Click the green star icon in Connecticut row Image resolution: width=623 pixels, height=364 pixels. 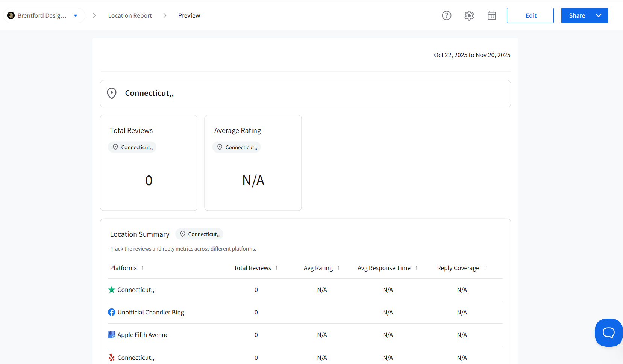click(x=112, y=290)
